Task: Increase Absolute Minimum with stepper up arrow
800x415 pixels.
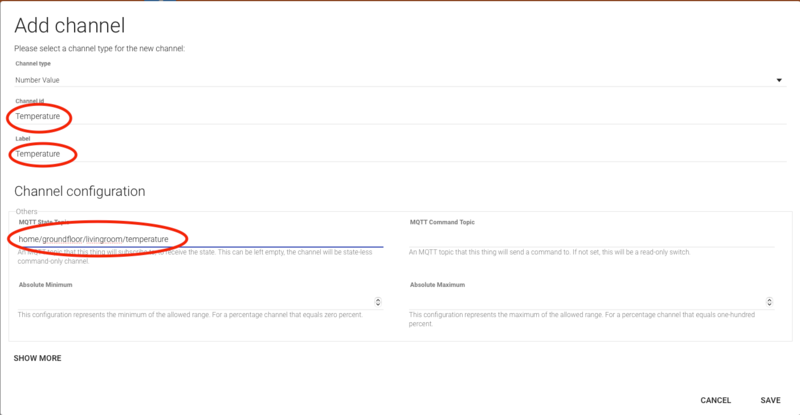Action: point(377,298)
